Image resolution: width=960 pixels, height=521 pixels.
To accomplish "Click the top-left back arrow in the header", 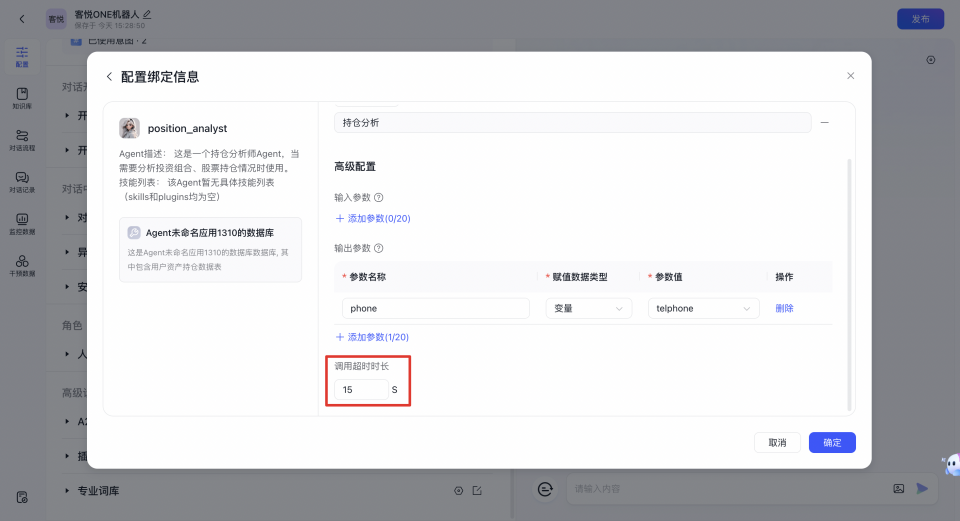I will (22, 19).
